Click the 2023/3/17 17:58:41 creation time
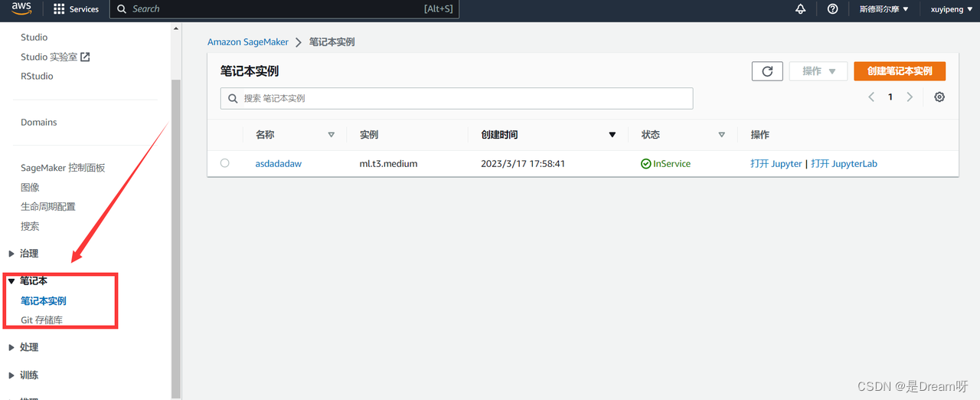 point(523,164)
